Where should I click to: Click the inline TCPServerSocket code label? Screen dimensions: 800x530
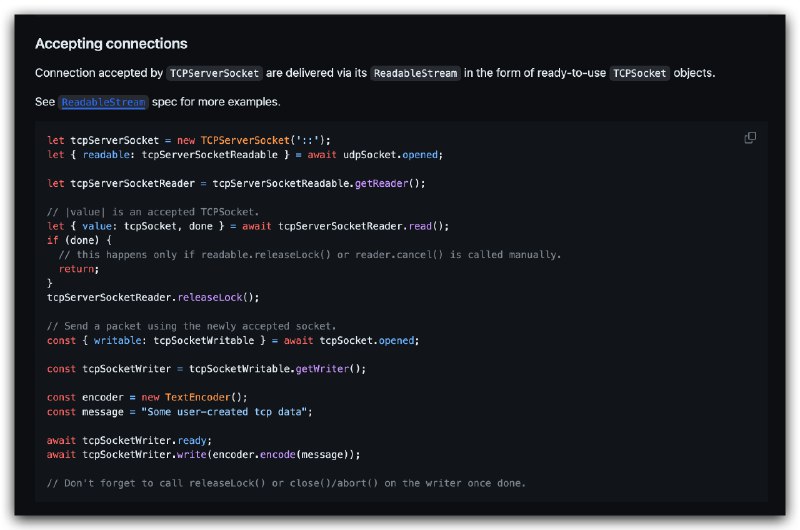[214, 73]
